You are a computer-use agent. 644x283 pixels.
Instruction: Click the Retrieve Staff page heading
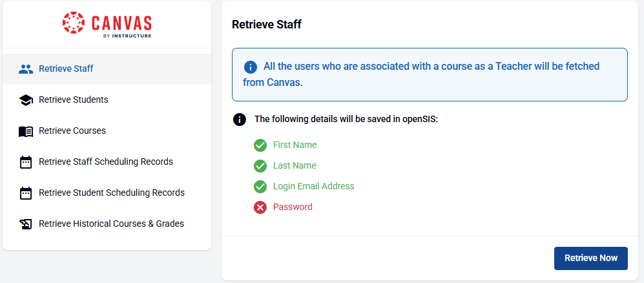click(267, 25)
